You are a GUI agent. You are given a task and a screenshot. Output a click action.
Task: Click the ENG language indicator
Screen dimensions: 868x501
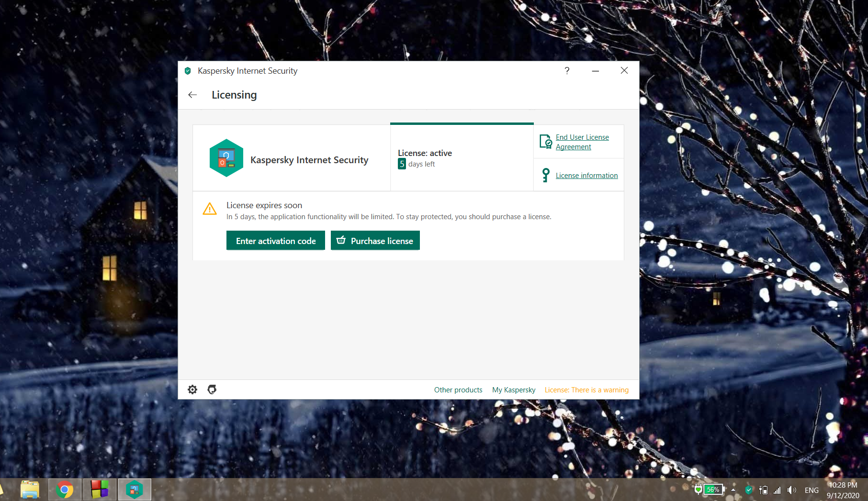812,490
